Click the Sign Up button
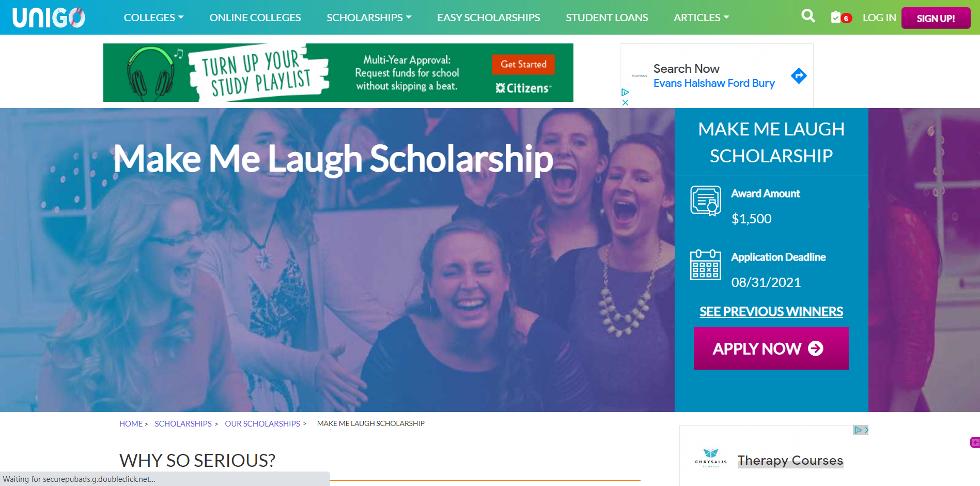This screenshot has width=980, height=486. tap(936, 18)
